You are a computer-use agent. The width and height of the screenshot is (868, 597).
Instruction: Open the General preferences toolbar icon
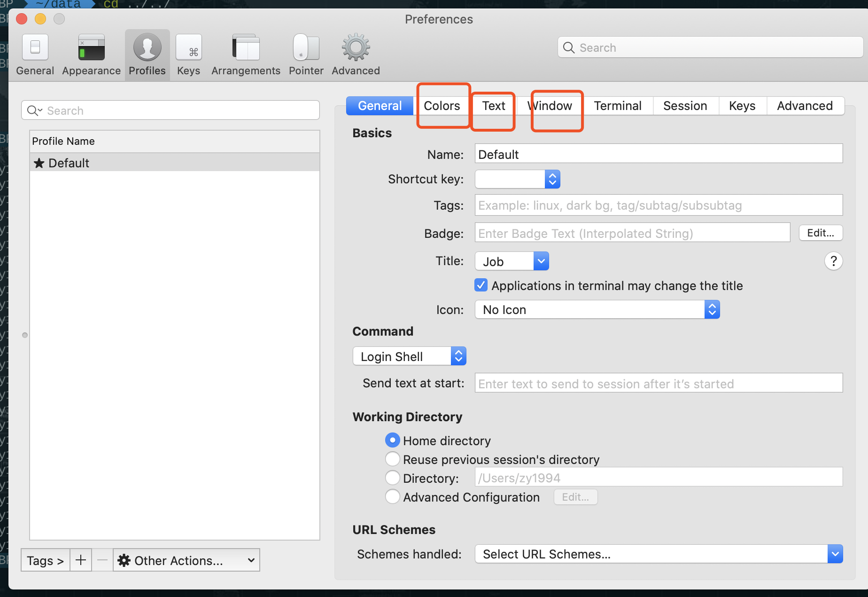click(x=35, y=54)
